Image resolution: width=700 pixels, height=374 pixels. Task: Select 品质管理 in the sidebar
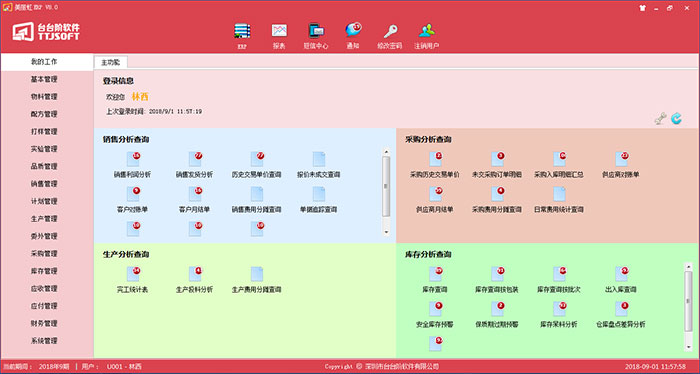click(47, 166)
